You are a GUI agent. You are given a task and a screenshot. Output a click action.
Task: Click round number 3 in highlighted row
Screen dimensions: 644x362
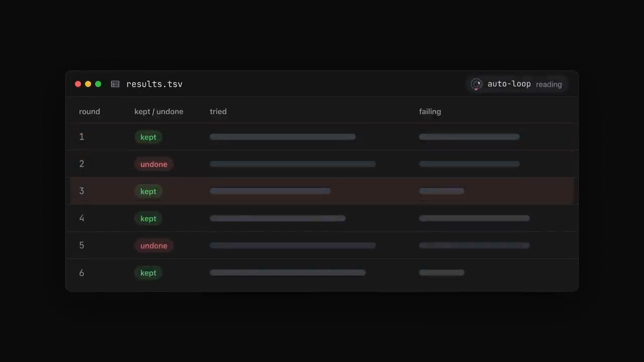click(x=82, y=191)
